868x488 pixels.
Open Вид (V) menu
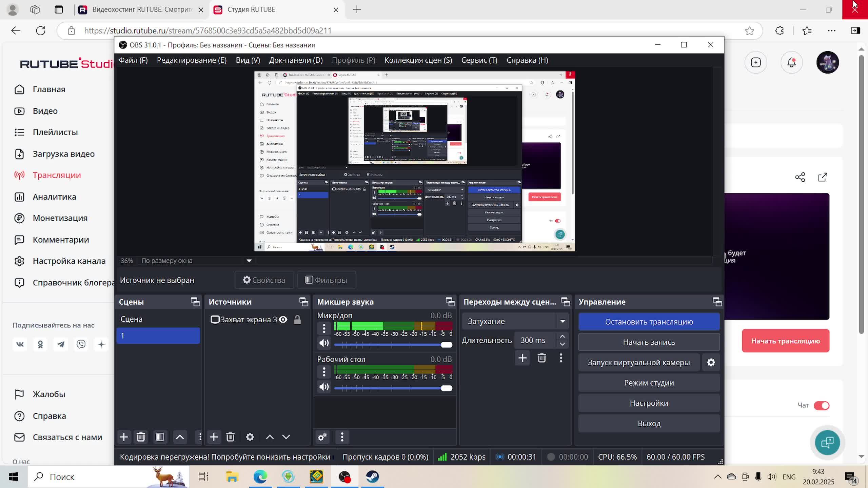point(248,60)
